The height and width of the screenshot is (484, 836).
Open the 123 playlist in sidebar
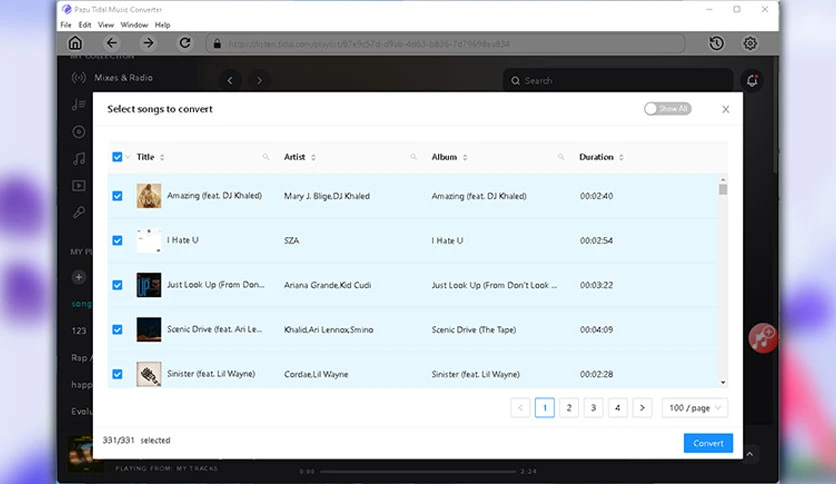79,330
